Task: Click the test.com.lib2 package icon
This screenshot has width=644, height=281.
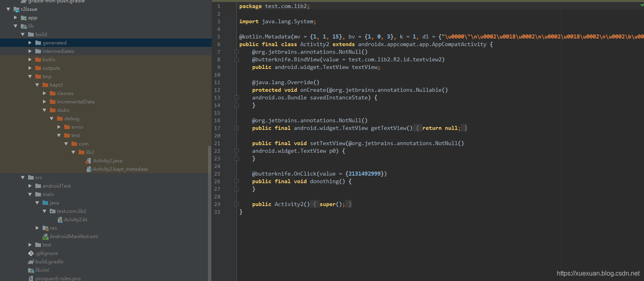Action: [x=53, y=211]
